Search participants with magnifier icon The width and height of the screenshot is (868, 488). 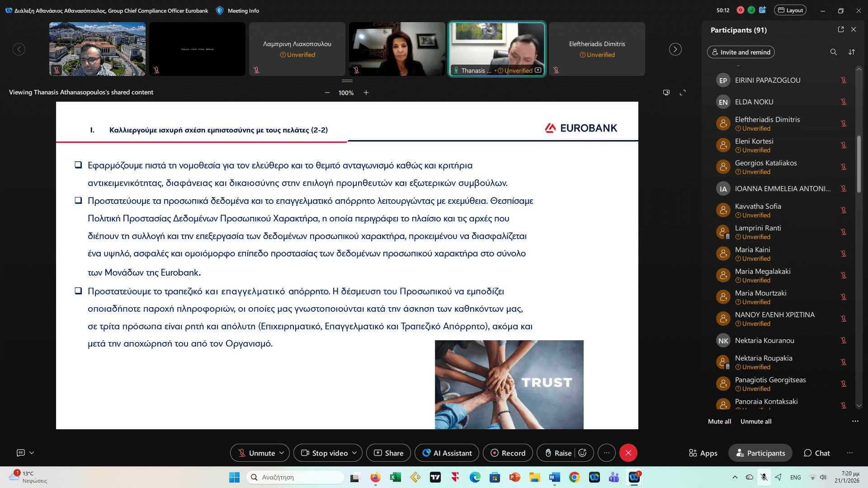pyautogui.click(x=834, y=52)
